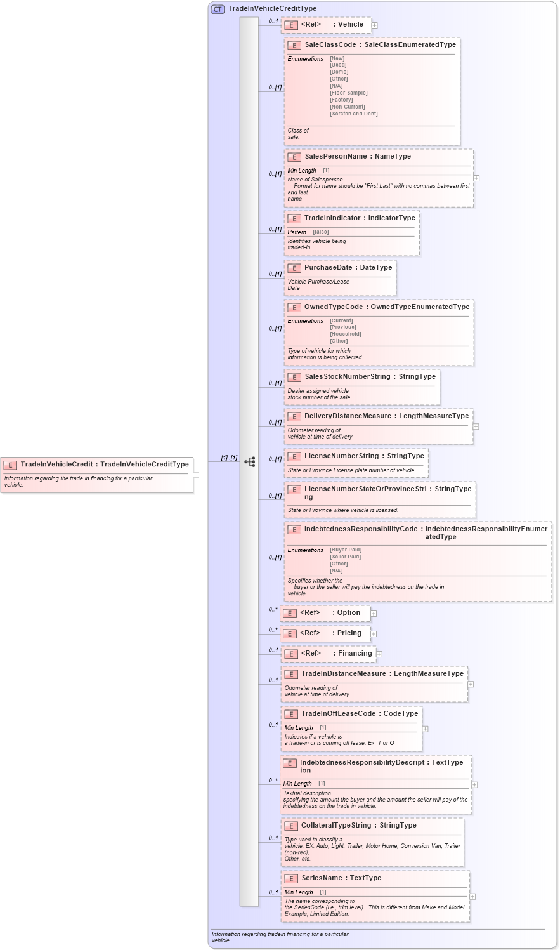Click the E icon of SalesPersonName element
Screen dimensions: 560x950
pos(294,157)
